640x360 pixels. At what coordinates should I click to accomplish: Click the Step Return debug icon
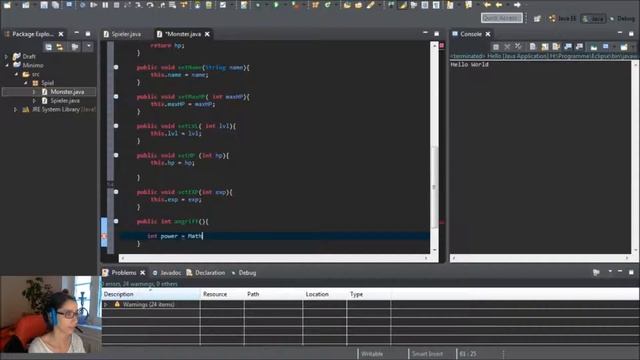[162, 5]
